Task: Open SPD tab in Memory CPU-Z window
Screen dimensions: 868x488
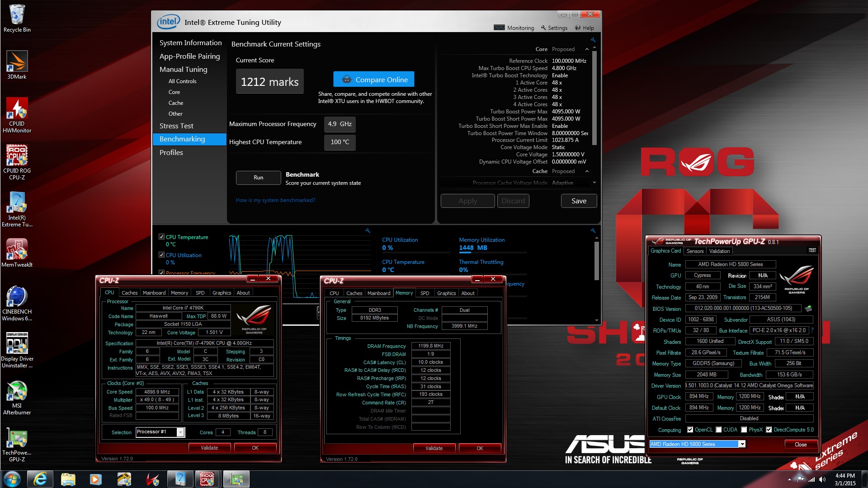Action: [425, 293]
